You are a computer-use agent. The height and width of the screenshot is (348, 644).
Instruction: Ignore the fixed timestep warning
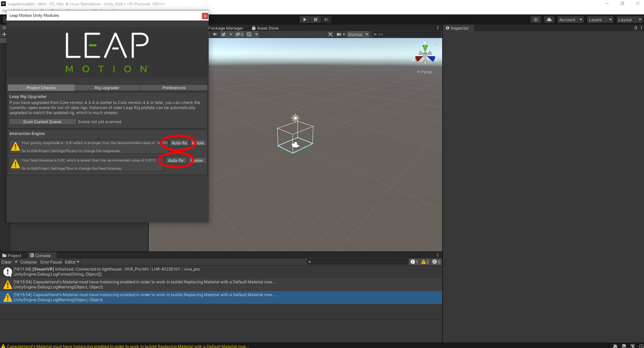tap(197, 161)
